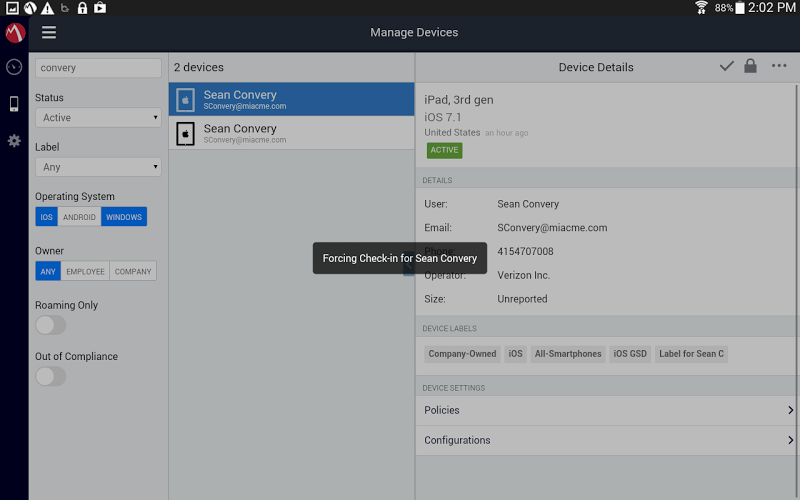800x500 pixels.
Task: Tap the Verizon Inc. operator value
Action: tap(523, 276)
